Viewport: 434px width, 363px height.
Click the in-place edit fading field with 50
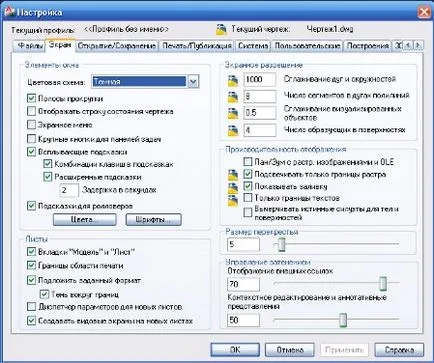coord(243,320)
